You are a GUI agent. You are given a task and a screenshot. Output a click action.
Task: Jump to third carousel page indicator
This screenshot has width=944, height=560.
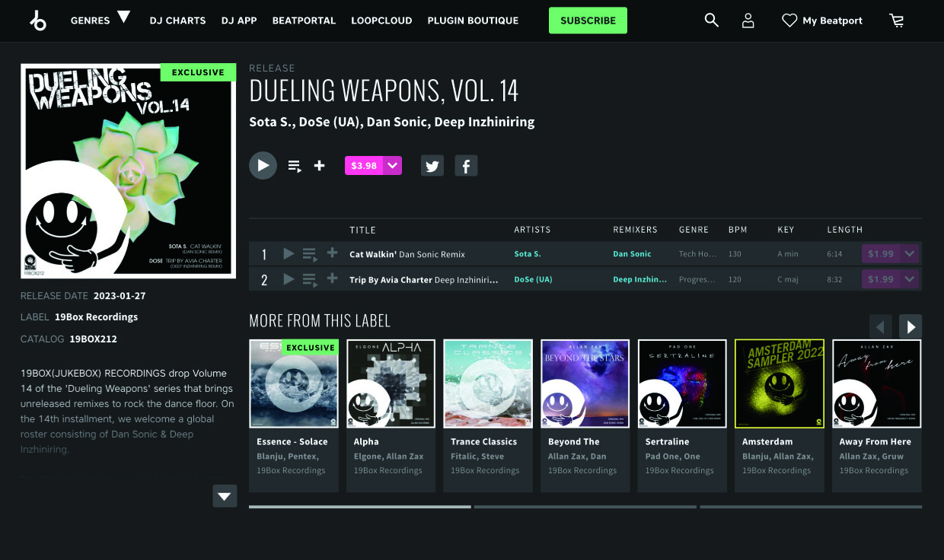coord(811,506)
